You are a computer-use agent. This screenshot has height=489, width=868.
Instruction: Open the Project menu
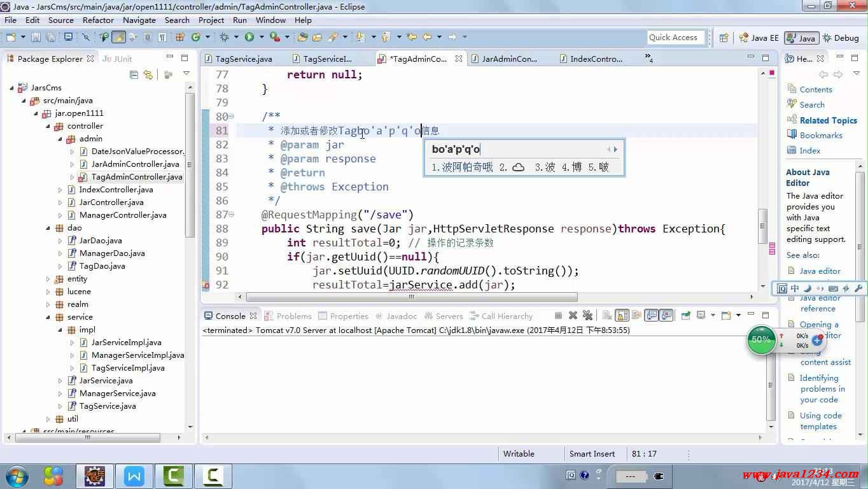click(x=211, y=20)
